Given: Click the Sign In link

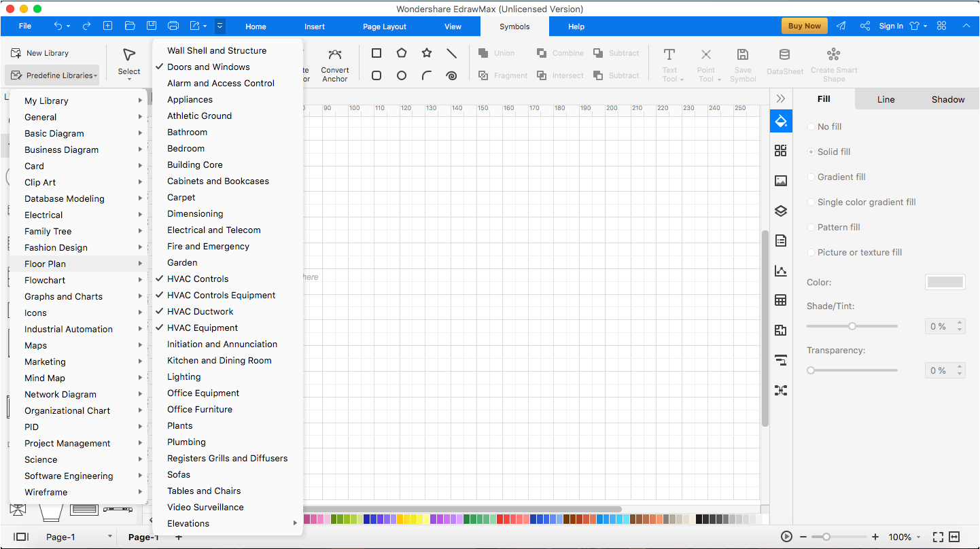Looking at the screenshot, I should (891, 26).
